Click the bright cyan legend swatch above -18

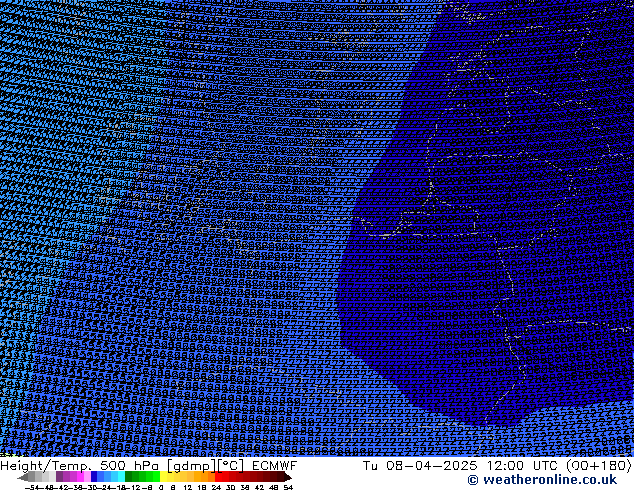coord(121,476)
